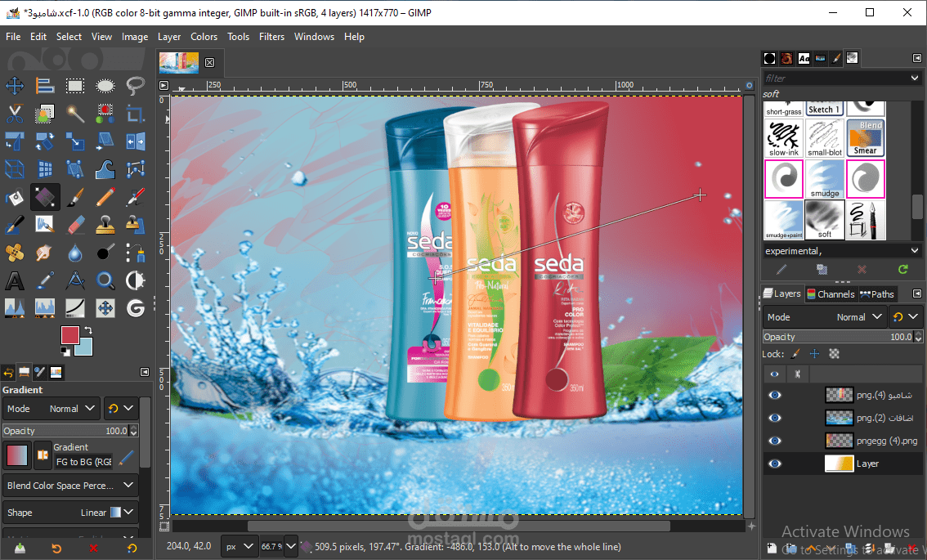
Task: Select the Rectangle Select tool
Action: (x=75, y=86)
